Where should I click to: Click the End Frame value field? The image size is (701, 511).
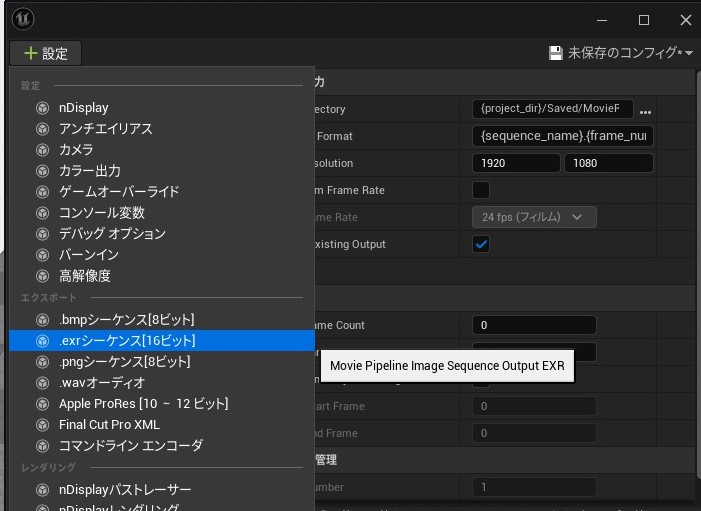pyautogui.click(x=534, y=433)
